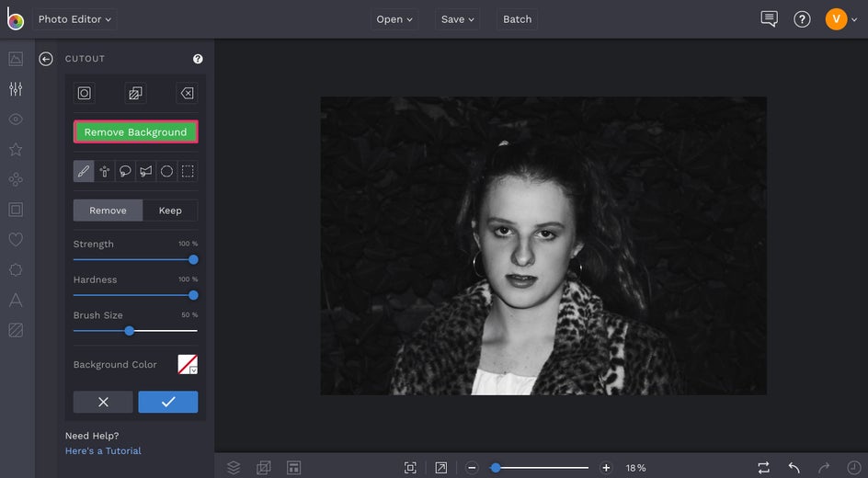This screenshot has width=868, height=478.
Task: Apply the cutout with checkmark button
Action: click(x=167, y=403)
